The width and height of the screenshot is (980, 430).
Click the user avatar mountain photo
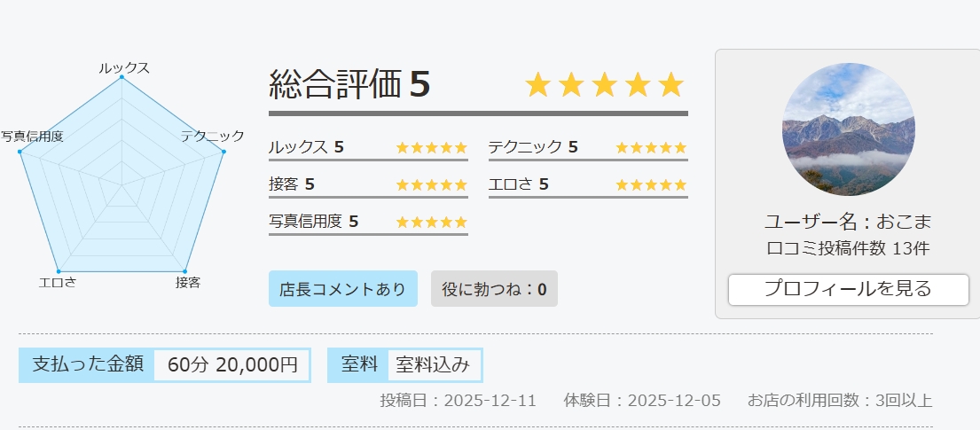[x=848, y=129]
